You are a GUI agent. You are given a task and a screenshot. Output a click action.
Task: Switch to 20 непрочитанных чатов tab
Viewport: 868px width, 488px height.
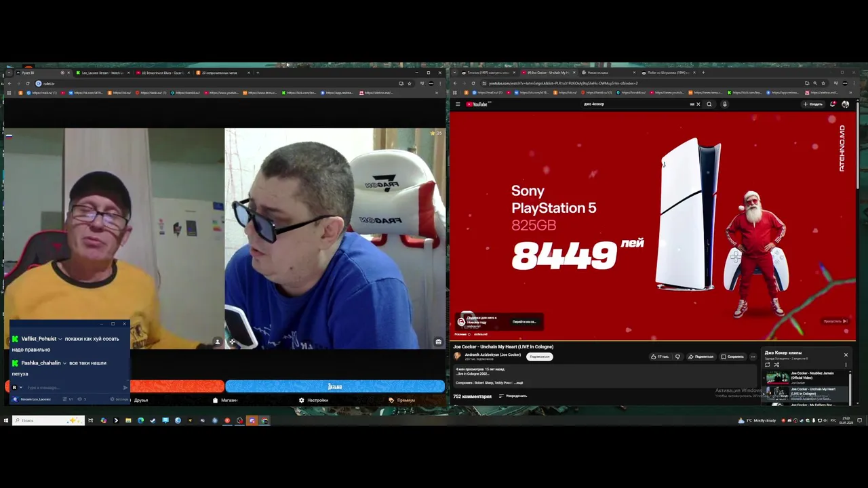point(222,73)
